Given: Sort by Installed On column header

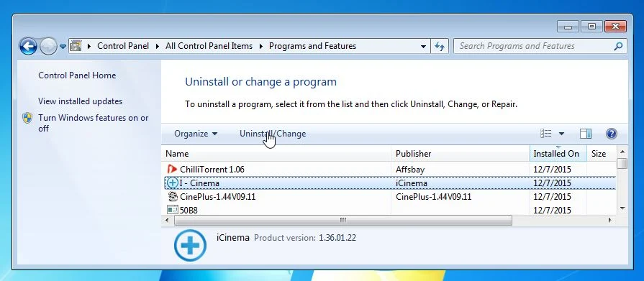Looking at the screenshot, I should click(x=558, y=154).
